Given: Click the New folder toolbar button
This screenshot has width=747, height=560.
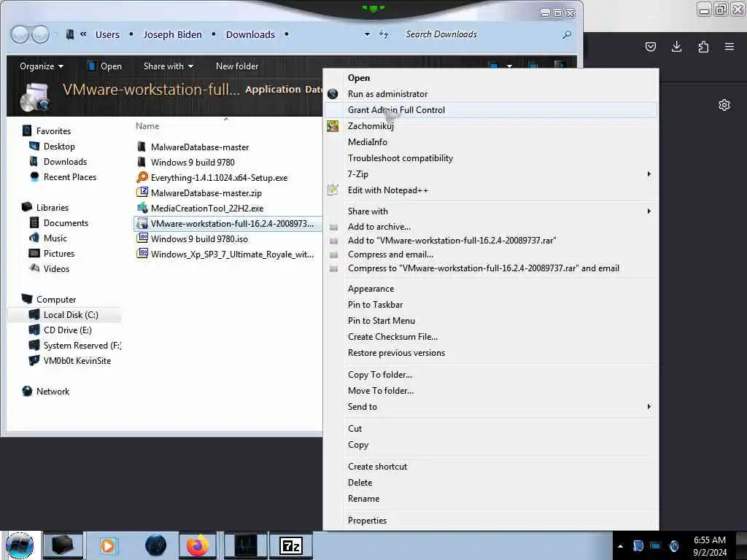Looking at the screenshot, I should coord(237,66).
